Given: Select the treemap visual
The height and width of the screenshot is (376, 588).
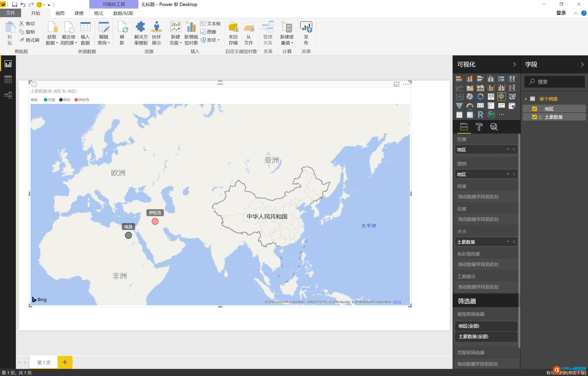Looking at the screenshot, I should (x=491, y=97).
